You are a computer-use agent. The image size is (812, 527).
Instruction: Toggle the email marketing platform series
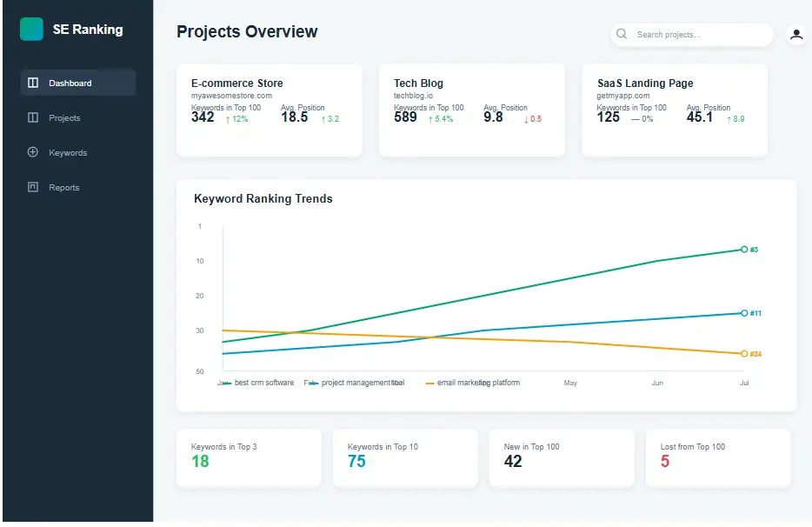[x=478, y=382]
